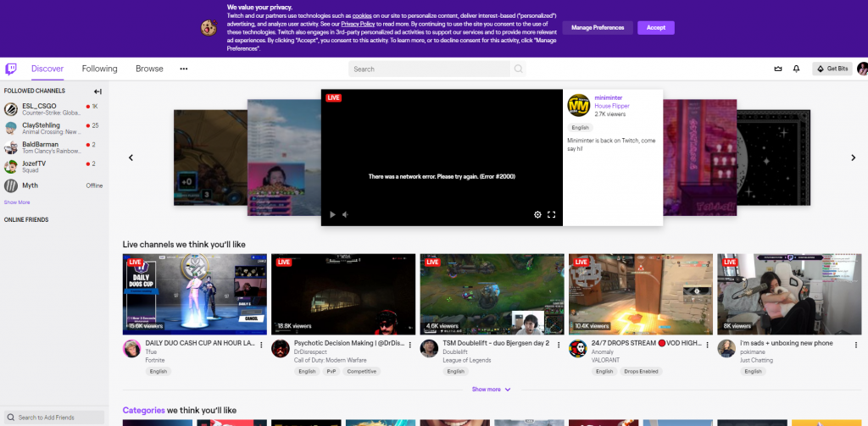The image size is (868, 426).
Task: Open ClayStehling followed channel
Action: pyautogui.click(x=54, y=129)
